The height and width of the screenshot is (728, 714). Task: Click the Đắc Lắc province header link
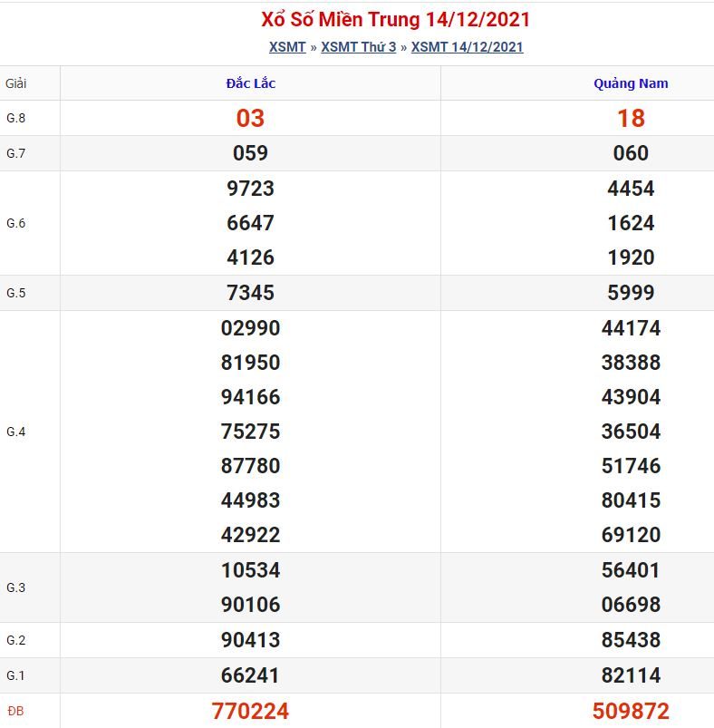click(250, 83)
